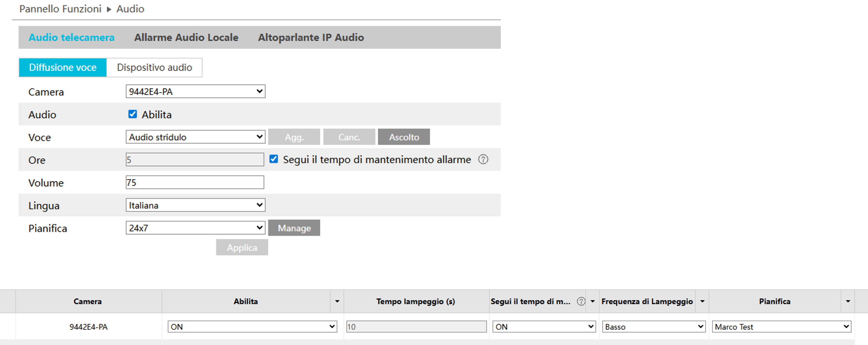This screenshot has height=345, width=868.
Task: Click help icon beside Segui il tempo checkbox
Action: pos(483,159)
